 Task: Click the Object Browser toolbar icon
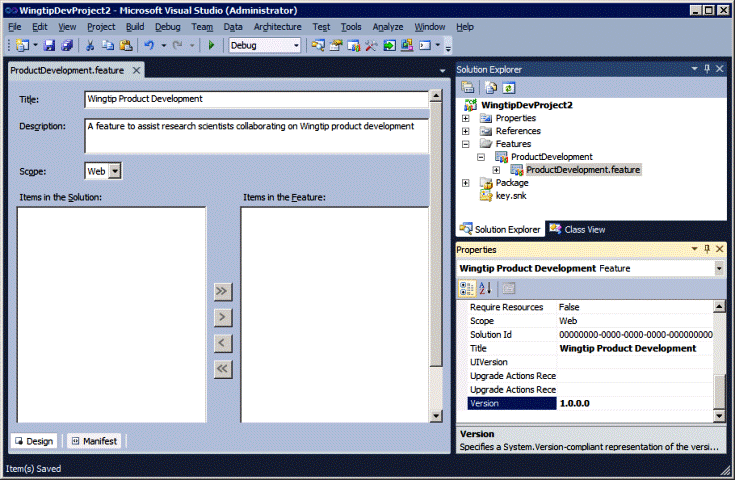coord(353,45)
